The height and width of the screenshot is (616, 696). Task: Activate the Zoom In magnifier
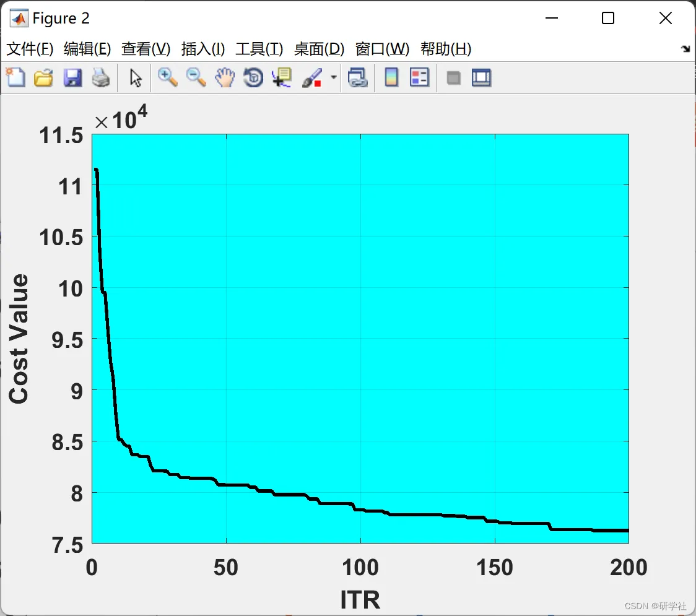tap(167, 77)
